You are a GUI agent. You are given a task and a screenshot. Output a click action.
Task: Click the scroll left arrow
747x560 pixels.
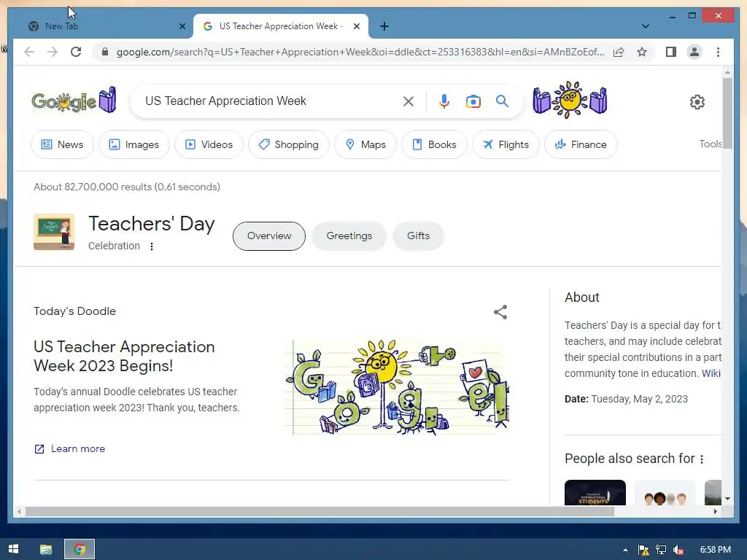(x=18, y=511)
